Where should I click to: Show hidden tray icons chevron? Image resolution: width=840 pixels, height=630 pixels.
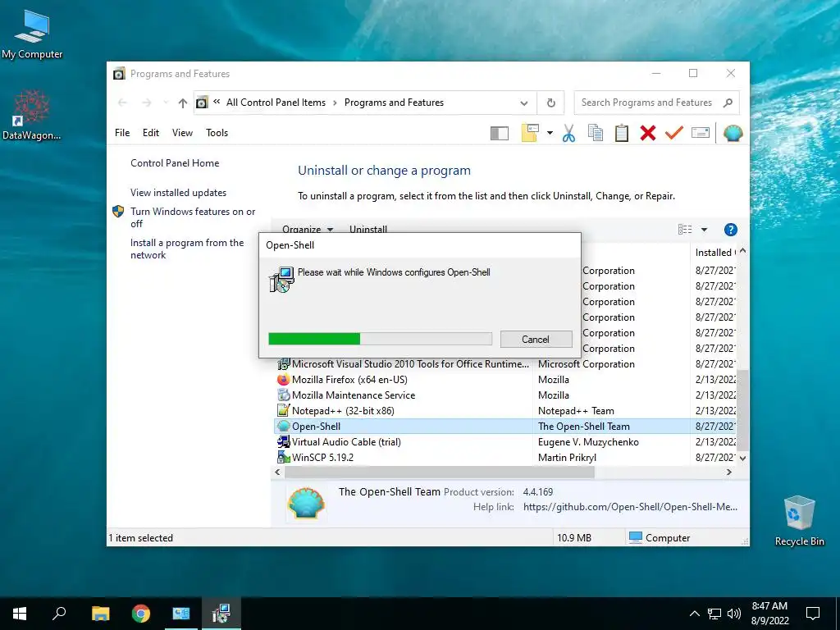(694, 614)
